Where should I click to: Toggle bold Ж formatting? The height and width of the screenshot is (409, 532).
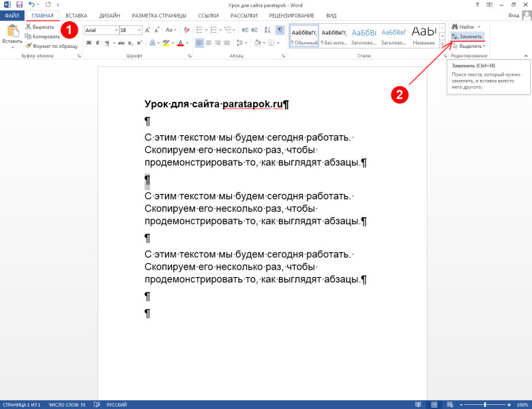(x=89, y=43)
